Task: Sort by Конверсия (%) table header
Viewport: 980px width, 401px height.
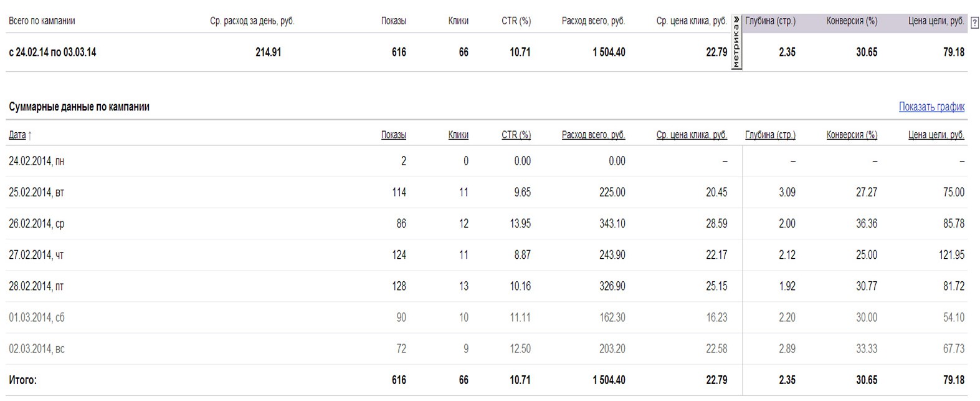Action: click(852, 135)
